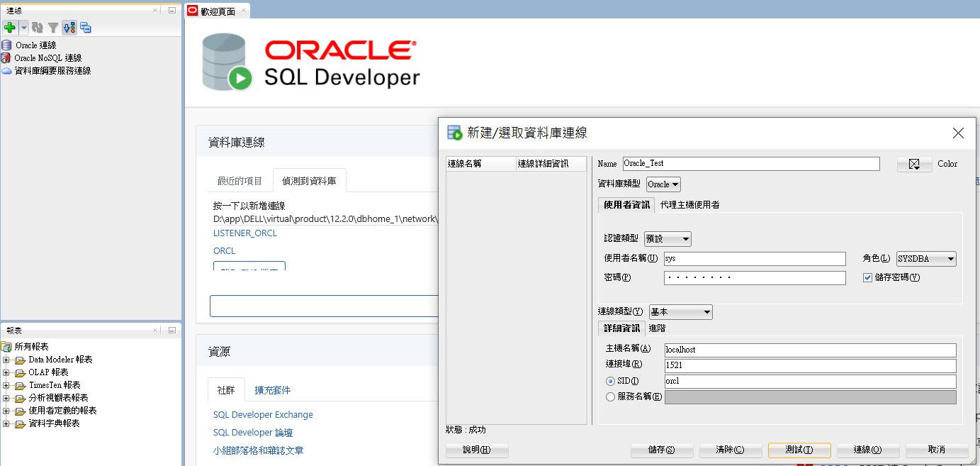The image size is (980, 466).
Task: Select the Oracle 連線 database icon
Action: coord(6,45)
